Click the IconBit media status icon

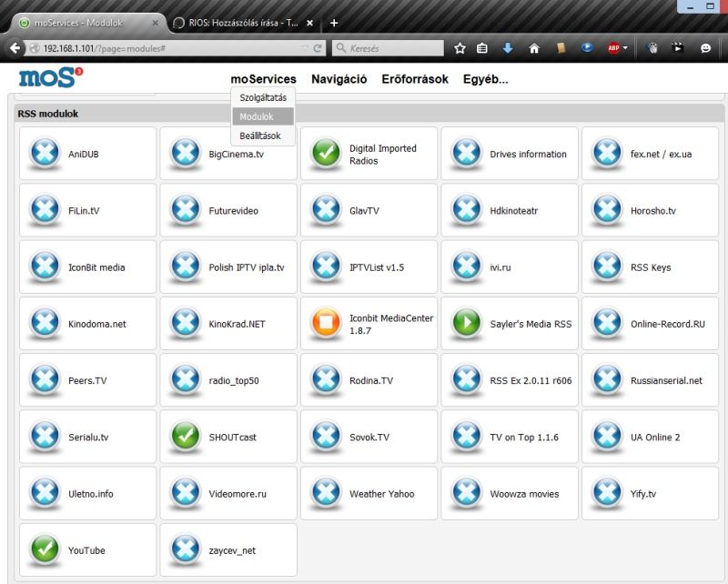[x=45, y=265]
